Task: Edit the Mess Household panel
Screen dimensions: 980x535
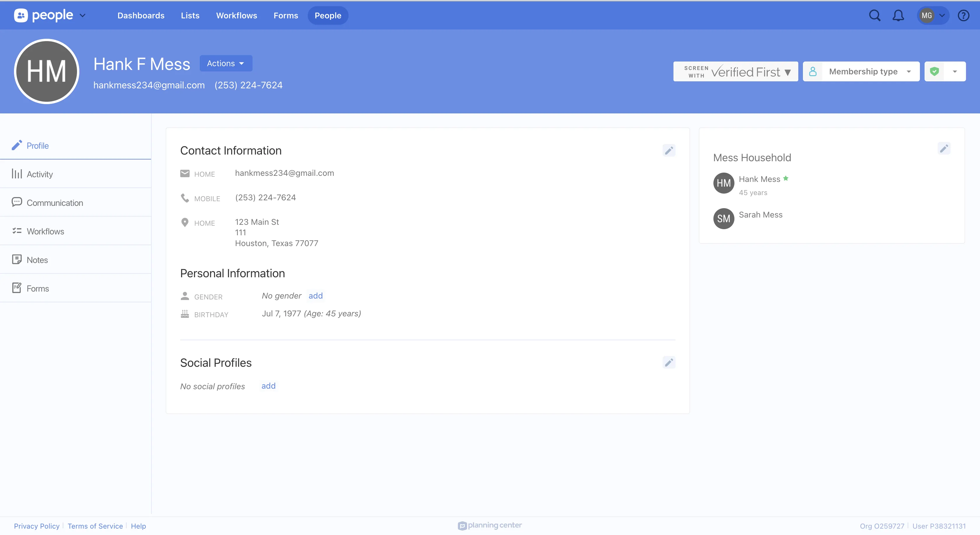Action: 944,149
